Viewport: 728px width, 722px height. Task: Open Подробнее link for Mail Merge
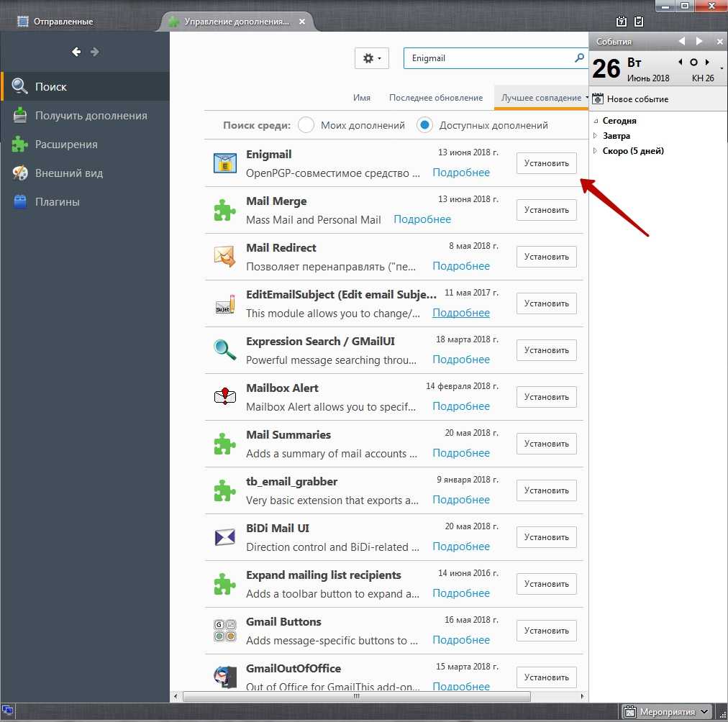click(x=422, y=219)
